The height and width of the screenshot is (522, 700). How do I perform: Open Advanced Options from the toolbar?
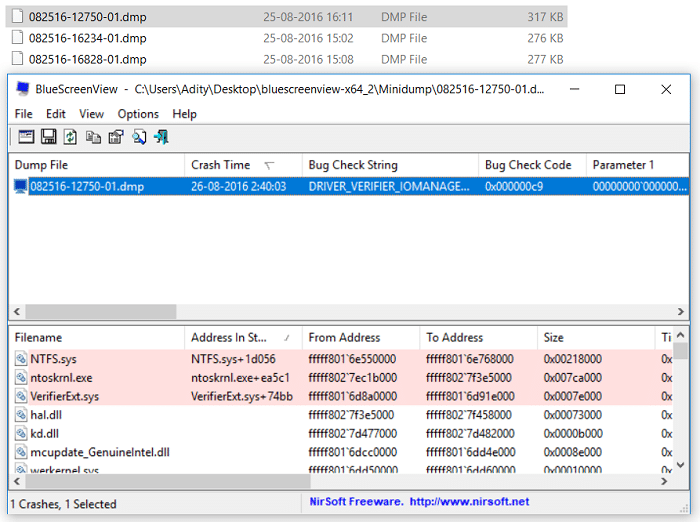click(25, 137)
